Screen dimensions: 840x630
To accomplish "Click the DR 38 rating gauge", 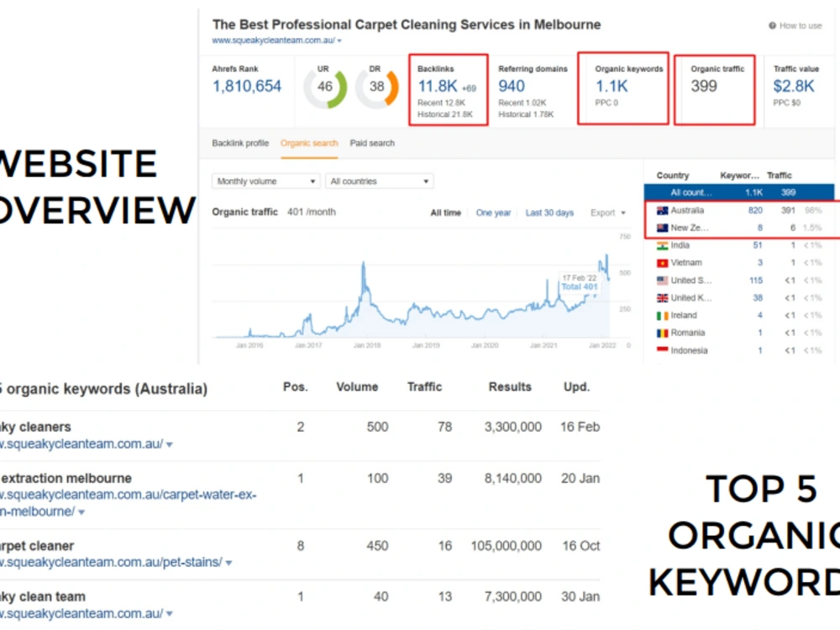I will click(377, 87).
